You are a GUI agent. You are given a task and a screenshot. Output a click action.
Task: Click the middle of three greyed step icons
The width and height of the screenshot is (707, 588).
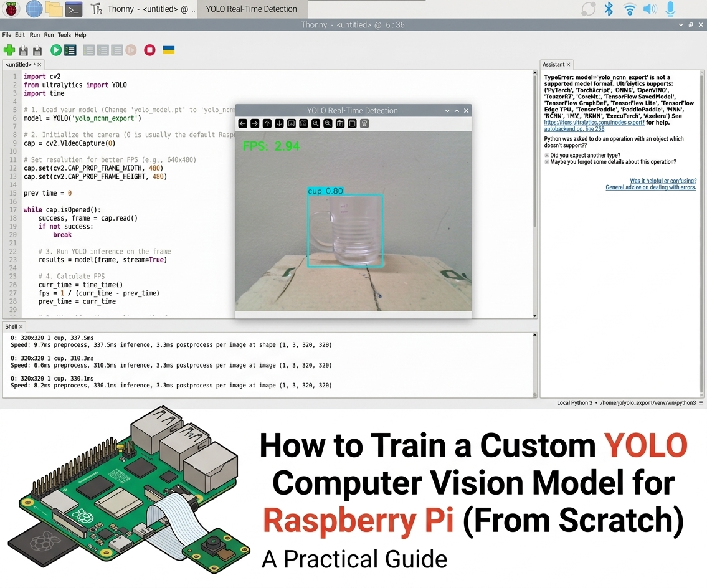(103, 50)
